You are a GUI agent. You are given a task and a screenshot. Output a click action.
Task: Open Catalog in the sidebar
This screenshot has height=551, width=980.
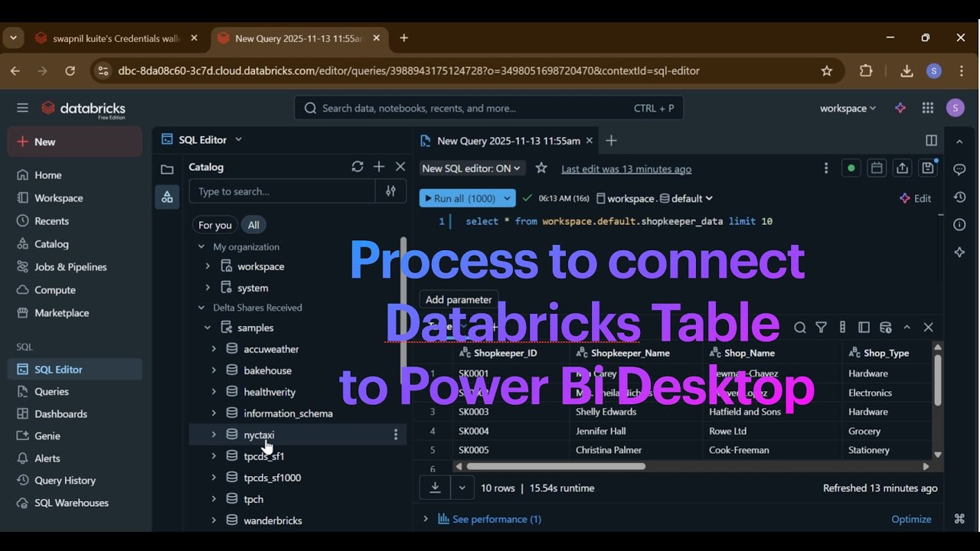tap(74, 244)
